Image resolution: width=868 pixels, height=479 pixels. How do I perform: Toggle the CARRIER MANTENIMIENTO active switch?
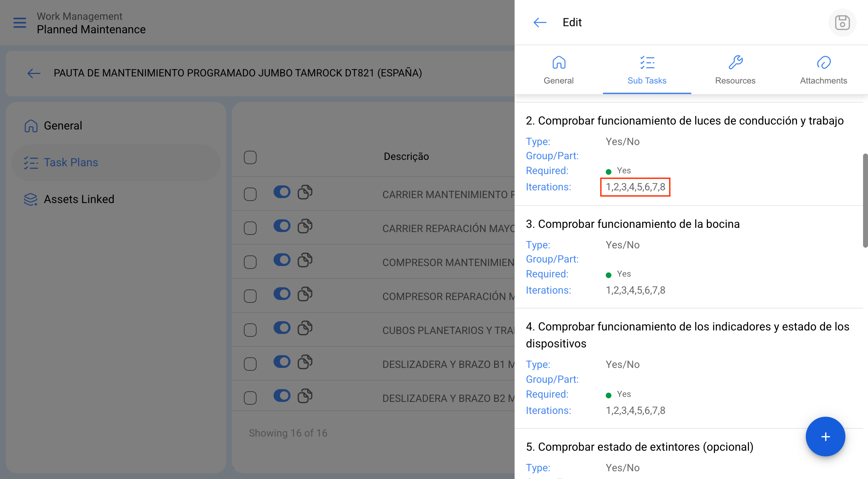pos(282,192)
